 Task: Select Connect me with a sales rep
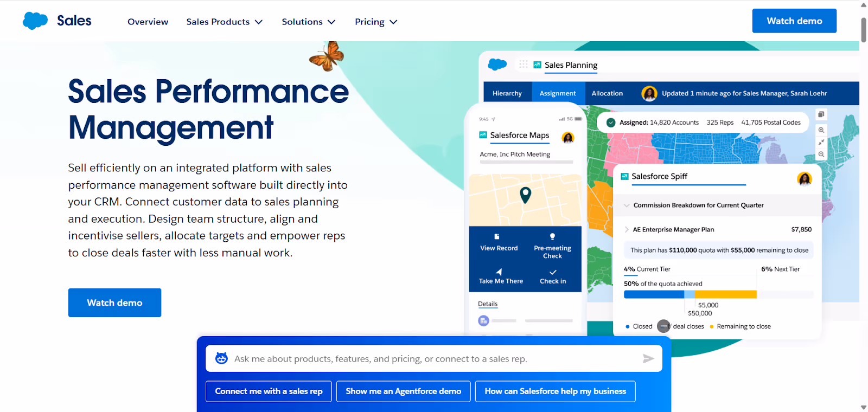pyautogui.click(x=269, y=391)
